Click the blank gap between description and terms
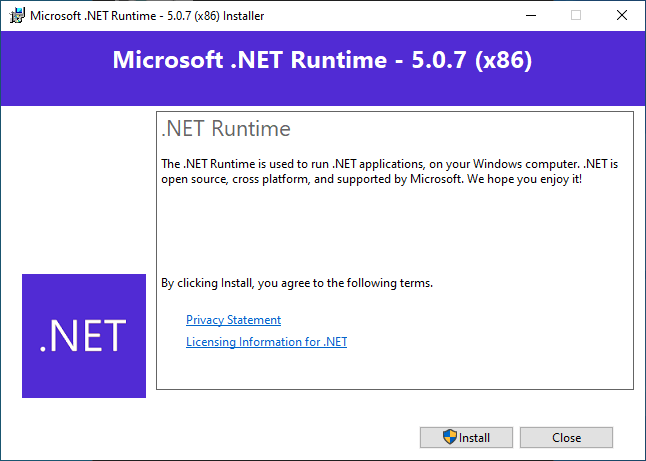 [x=390, y=230]
